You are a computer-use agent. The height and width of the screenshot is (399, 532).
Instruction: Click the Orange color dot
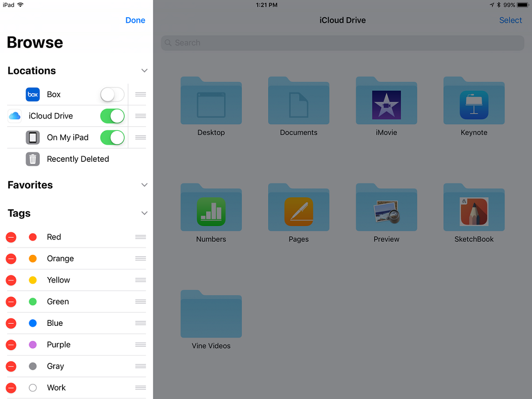point(33,259)
